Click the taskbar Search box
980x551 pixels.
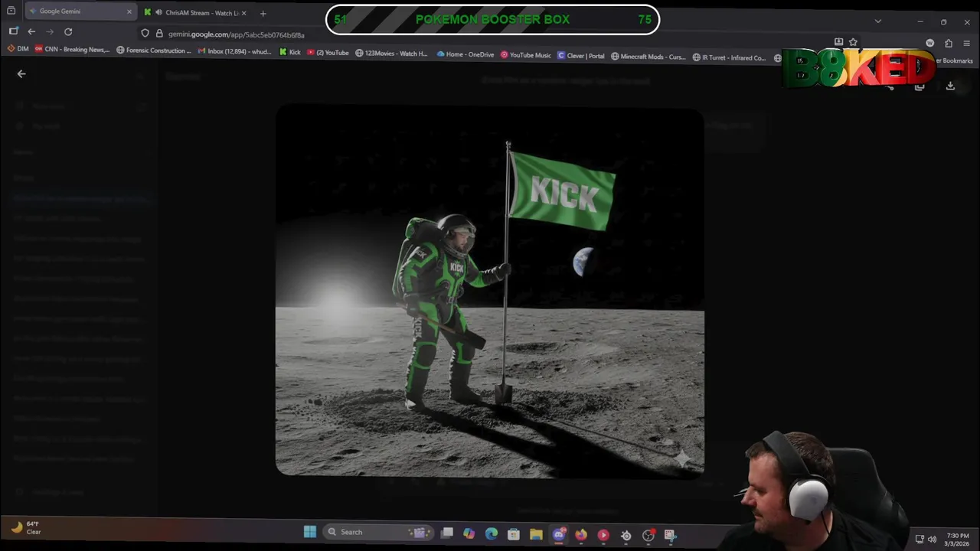(378, 532)
